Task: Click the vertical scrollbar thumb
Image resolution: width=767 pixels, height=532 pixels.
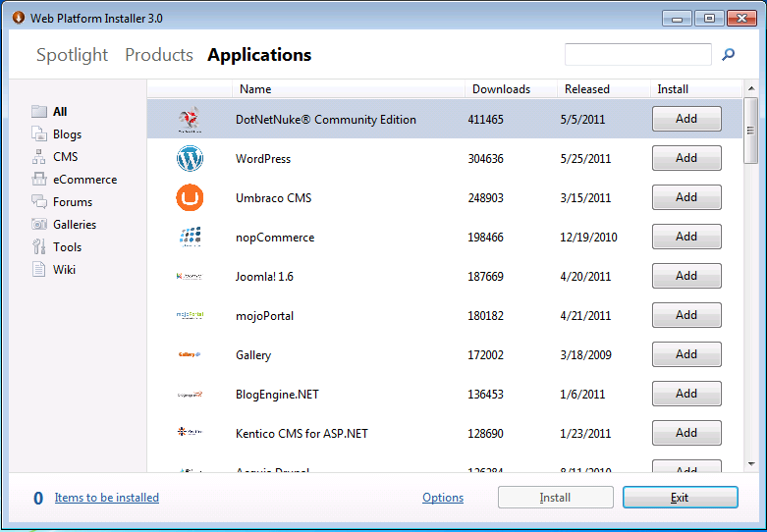Action: pos(751,131)
